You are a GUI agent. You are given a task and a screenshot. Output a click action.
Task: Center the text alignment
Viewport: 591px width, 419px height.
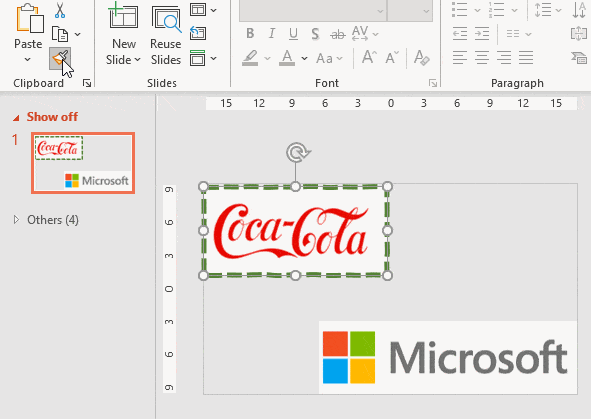coord(482,58)
